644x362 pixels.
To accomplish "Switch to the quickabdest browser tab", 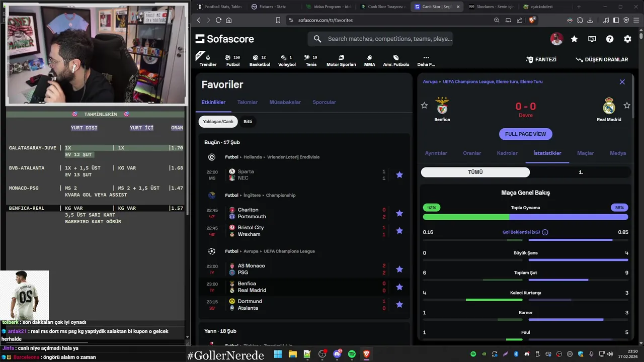I will (544, 7).
